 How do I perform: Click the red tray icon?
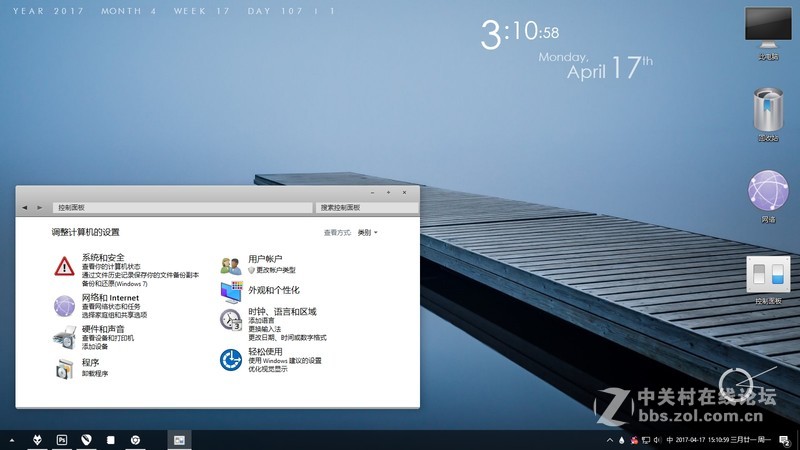click(634, 440)
